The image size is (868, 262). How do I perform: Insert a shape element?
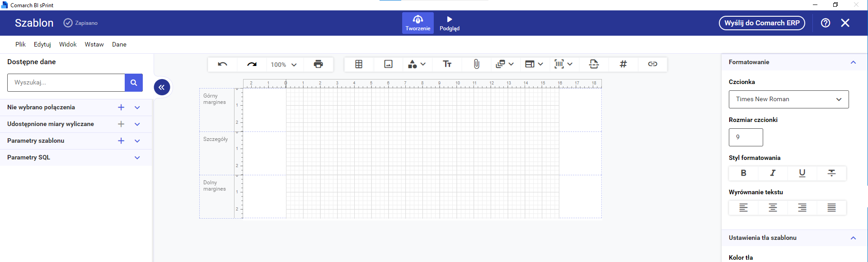point(412,64)
